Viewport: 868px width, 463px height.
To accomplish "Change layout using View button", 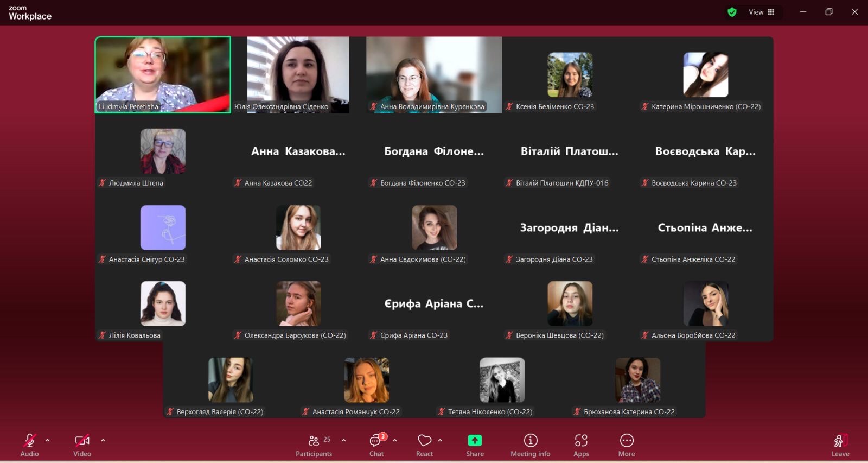I will pos(761,12).
